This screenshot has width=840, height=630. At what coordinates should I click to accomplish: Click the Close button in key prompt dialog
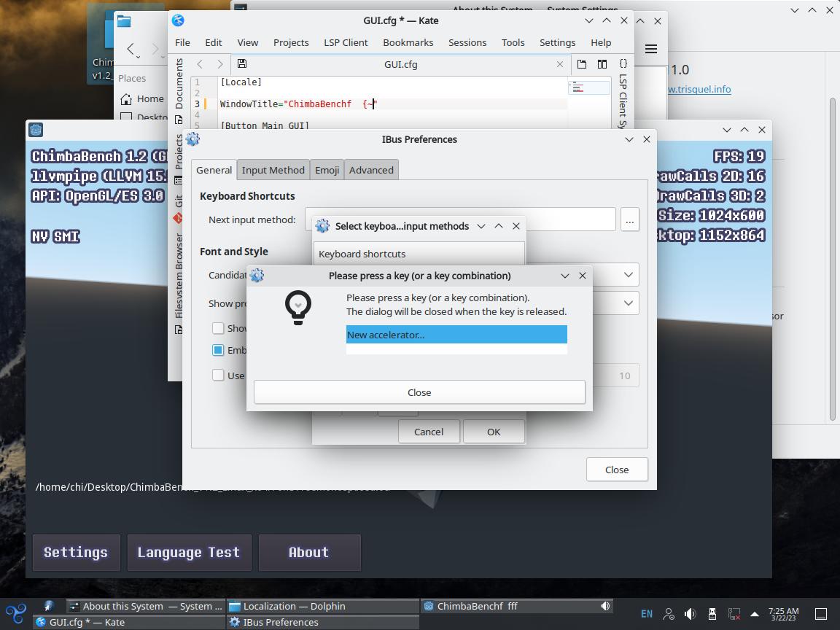pos(419,392)
